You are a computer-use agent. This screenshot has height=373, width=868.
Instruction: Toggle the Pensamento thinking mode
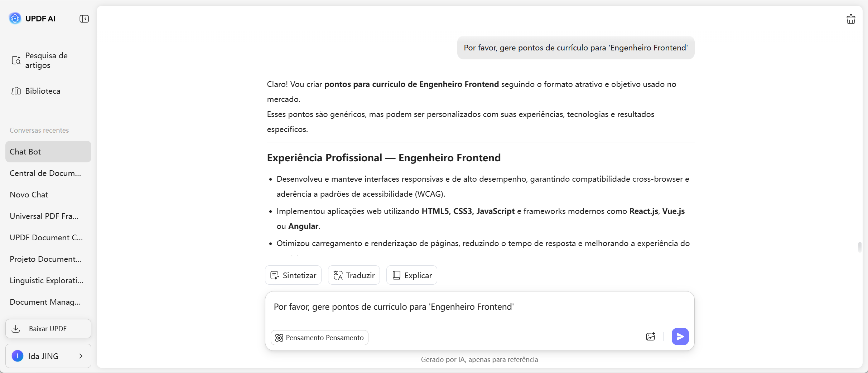tap(319, 338)
